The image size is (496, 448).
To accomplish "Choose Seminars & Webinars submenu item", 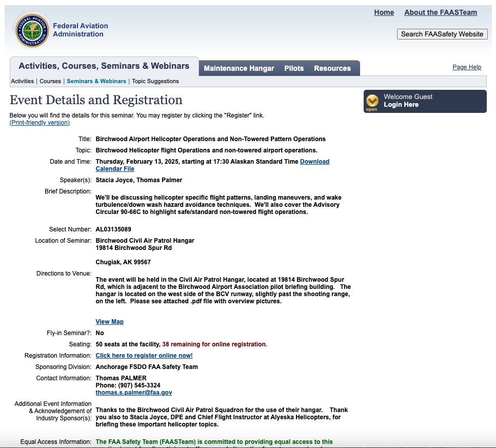I will click(96, 81).
